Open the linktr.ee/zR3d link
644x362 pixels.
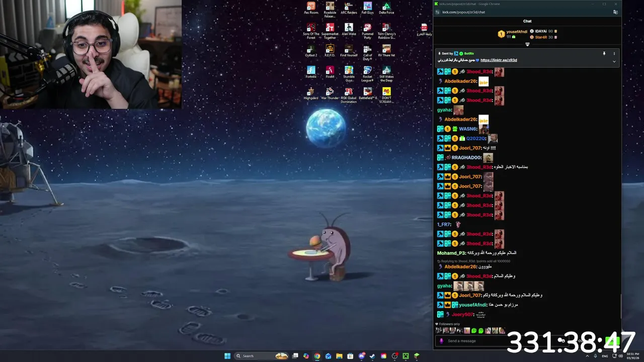(499, 60)
